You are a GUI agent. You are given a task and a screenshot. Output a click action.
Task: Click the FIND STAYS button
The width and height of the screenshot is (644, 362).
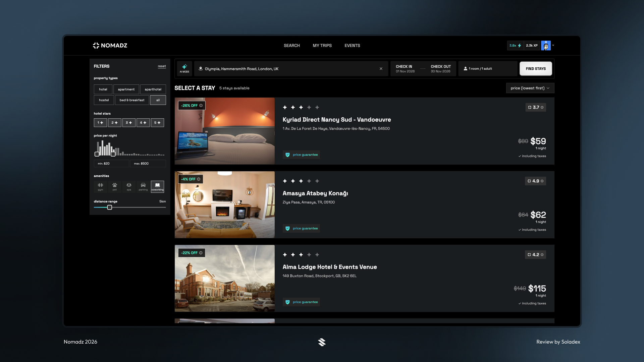536,68
